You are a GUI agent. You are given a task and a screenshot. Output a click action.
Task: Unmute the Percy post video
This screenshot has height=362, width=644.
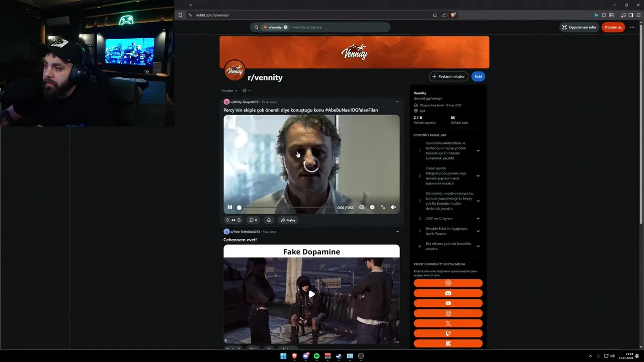coord(393,207)
